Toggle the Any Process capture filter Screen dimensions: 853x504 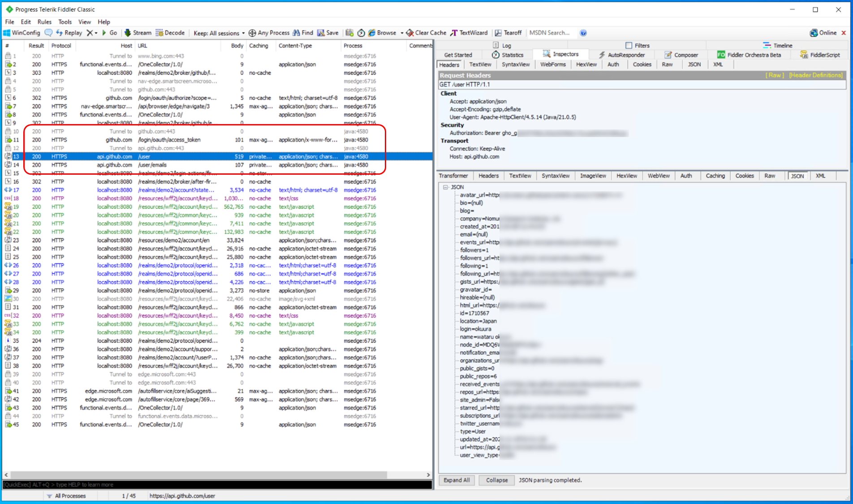pos(268,32)
